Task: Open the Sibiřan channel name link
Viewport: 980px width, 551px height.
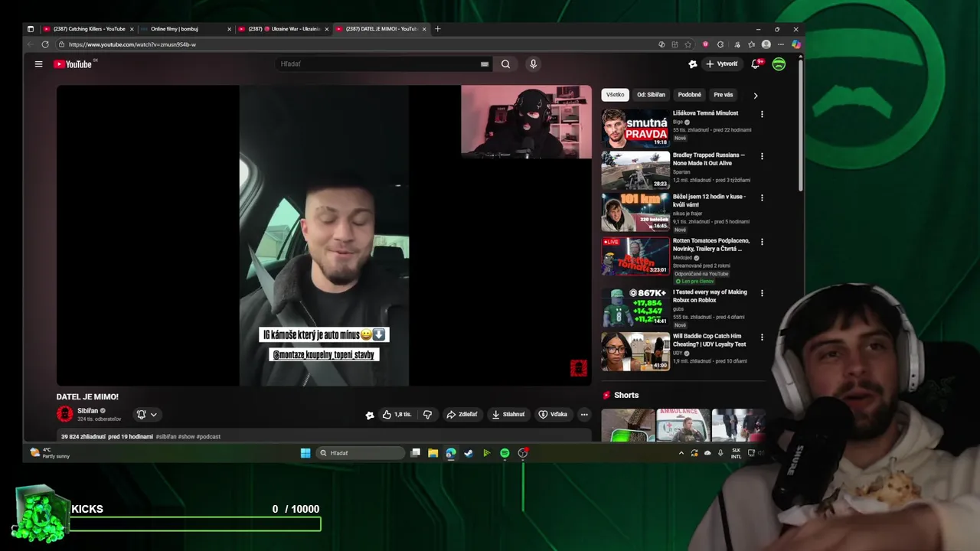Action: [x=87, y=411]
